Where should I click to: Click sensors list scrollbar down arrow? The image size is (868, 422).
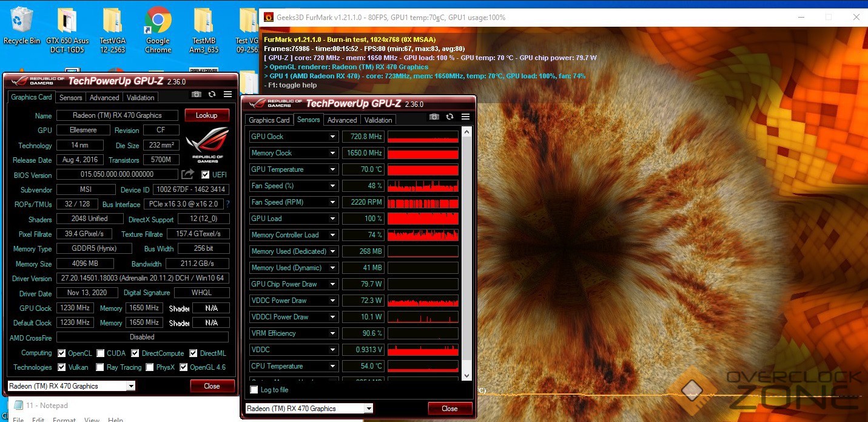pos(466,376)
